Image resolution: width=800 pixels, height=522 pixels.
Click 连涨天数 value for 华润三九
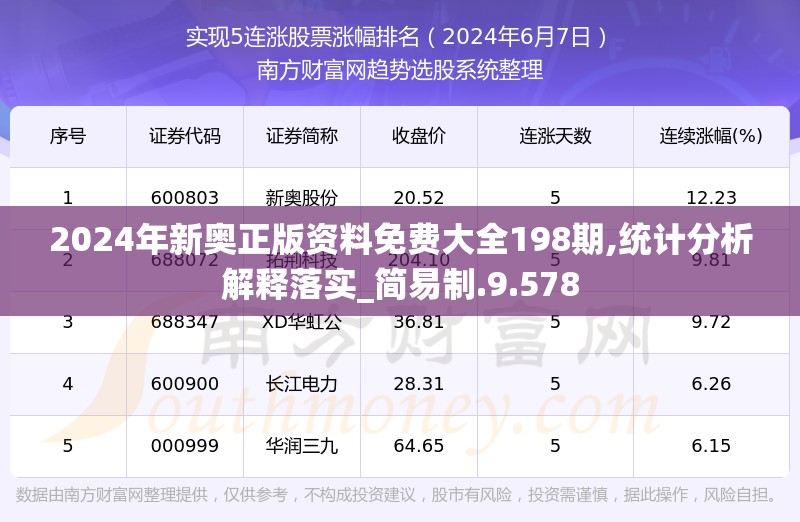pyautogui.click(x=555, y=446)
